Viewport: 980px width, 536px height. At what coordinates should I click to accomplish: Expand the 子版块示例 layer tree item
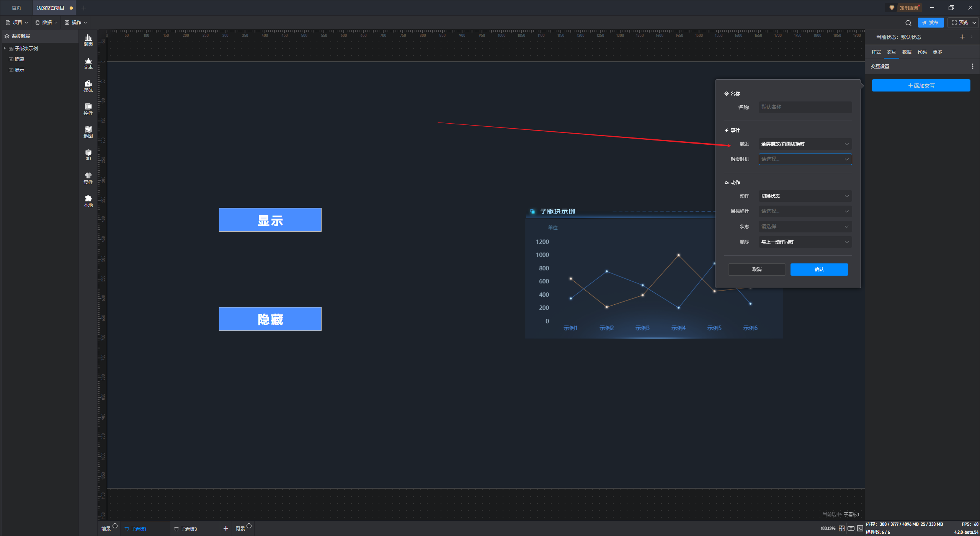click(5, 48)
